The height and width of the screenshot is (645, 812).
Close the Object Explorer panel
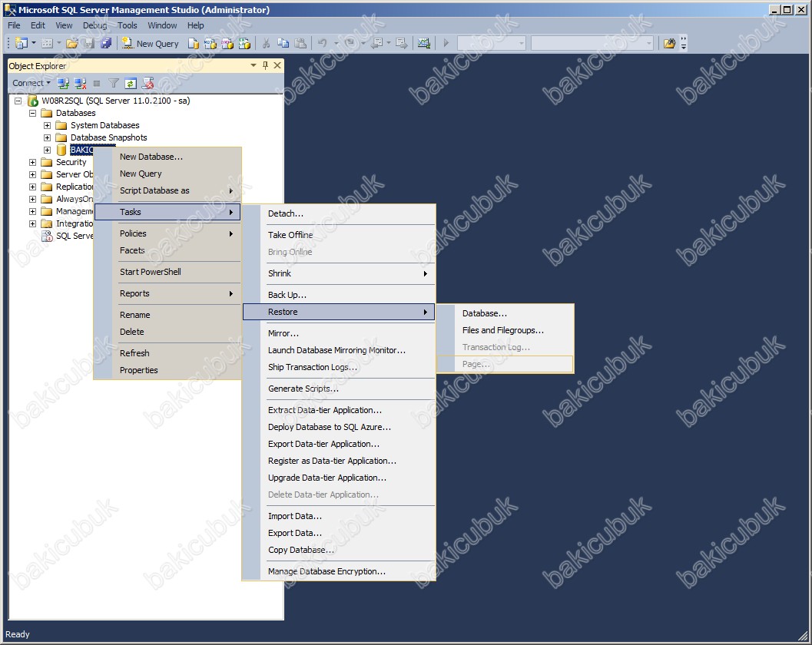277,65
